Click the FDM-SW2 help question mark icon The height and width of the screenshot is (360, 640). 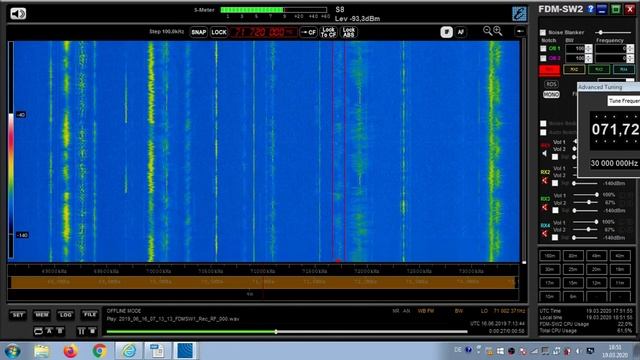(x=590, y=9)
